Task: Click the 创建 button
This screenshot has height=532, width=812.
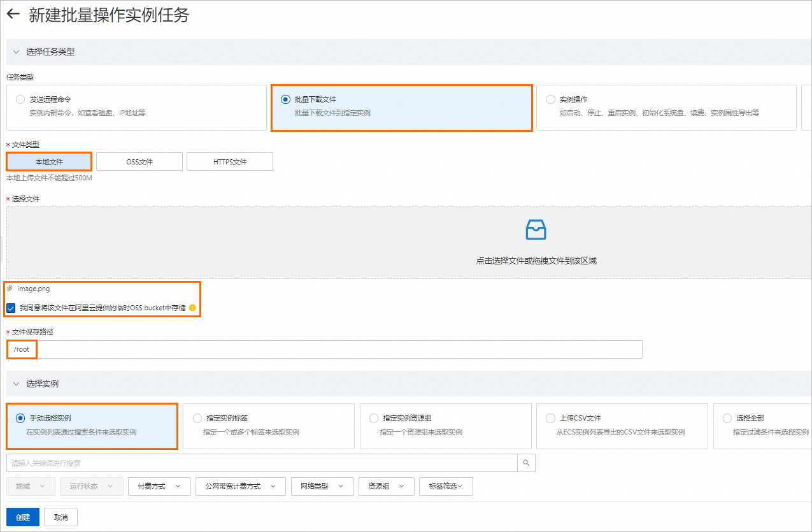Action: pos(23,517)
